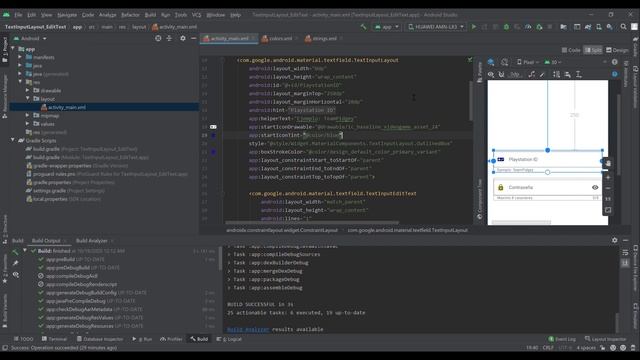640x360 pixels.
Task: Expand the values folder
Action: pyautogui.click(x=27, y=123)
